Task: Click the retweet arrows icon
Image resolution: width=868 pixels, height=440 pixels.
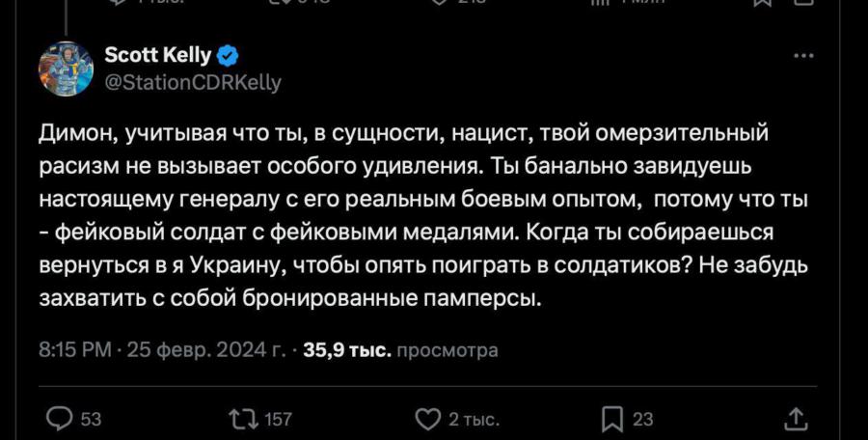Action: 236,419
